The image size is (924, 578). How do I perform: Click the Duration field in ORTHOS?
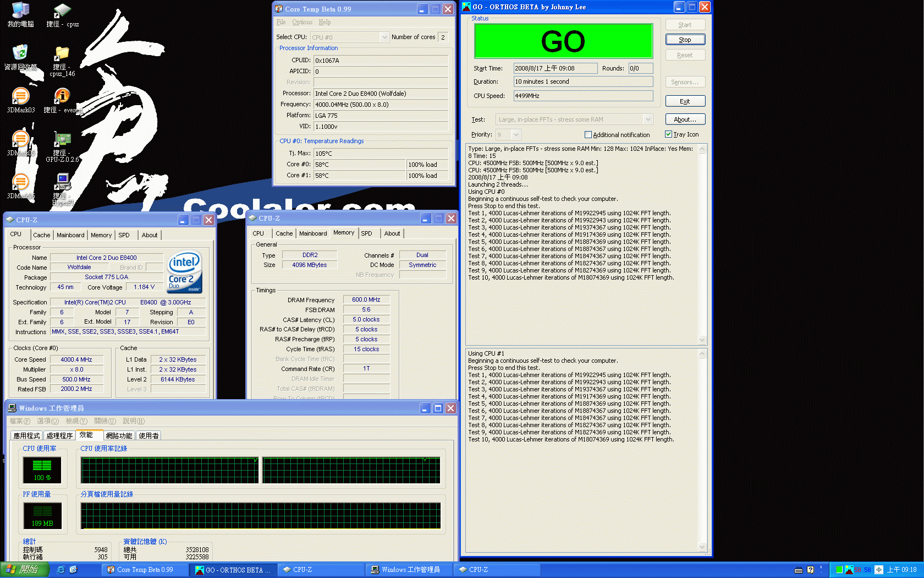pyautogui.click(x=584, y=81)
